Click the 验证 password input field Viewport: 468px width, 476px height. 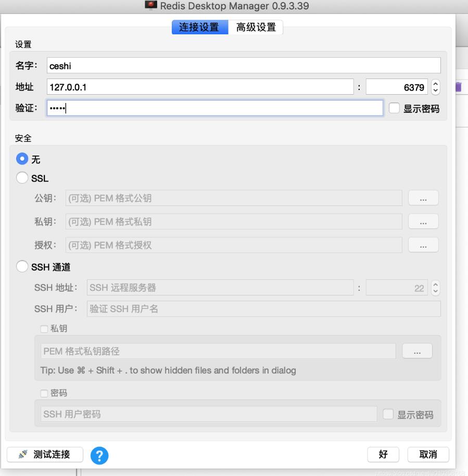click(214, 108)
